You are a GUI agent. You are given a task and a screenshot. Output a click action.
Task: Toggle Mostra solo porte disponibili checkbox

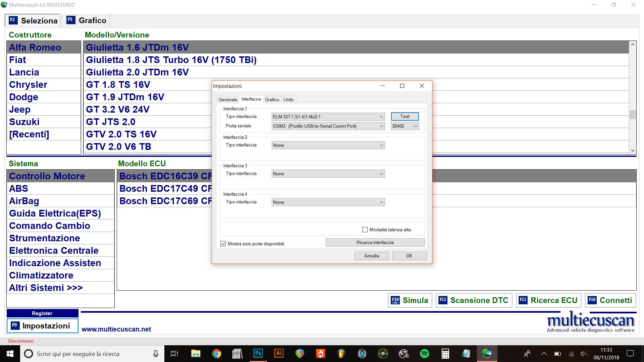tap(223, 244)
